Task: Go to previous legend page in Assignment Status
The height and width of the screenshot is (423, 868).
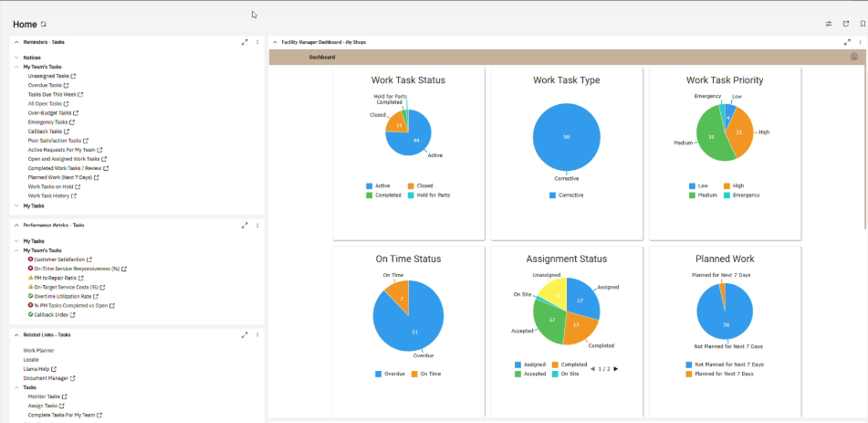Action: (592, 369)
